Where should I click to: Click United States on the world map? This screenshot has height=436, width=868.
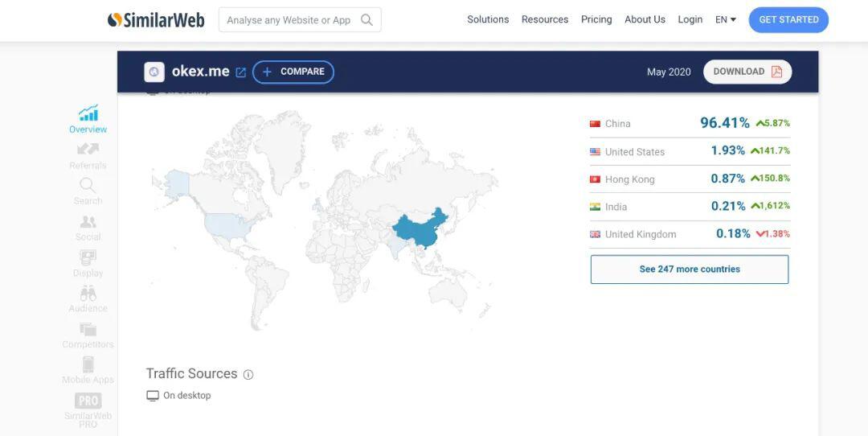click(x=230, y=224)
